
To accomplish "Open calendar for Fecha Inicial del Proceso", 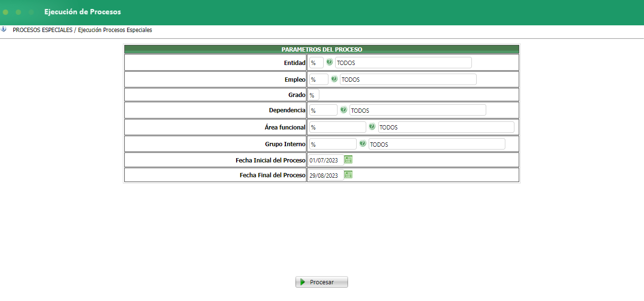I will [x=349, y=160].
